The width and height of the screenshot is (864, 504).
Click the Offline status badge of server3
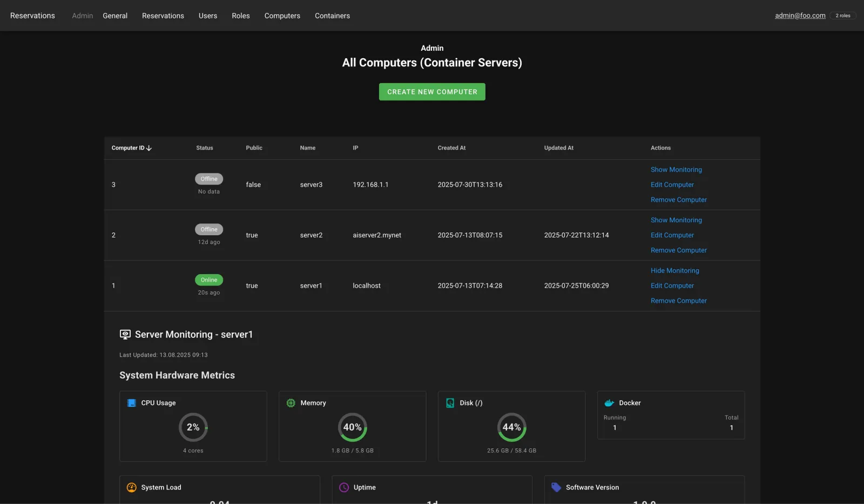[x=209, y=179]
